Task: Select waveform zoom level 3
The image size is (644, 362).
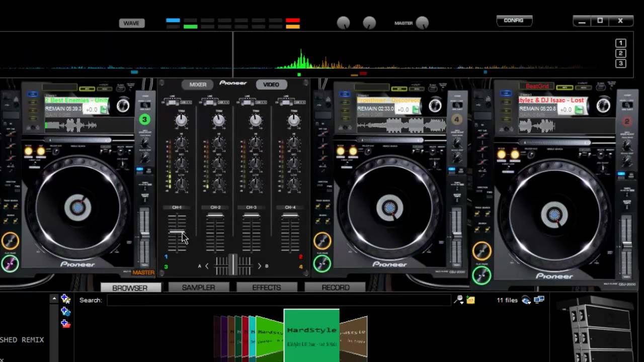Action: [x=621, y=63]
